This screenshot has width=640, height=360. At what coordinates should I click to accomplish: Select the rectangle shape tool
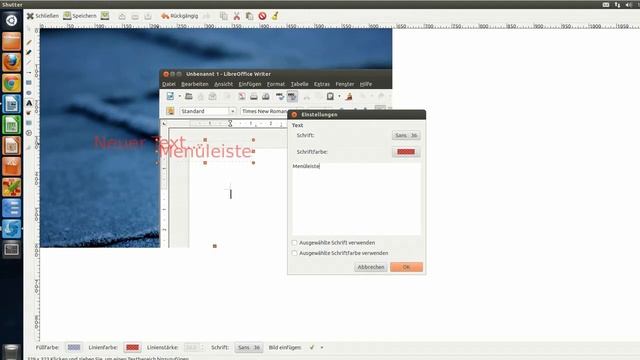point(29,83)
